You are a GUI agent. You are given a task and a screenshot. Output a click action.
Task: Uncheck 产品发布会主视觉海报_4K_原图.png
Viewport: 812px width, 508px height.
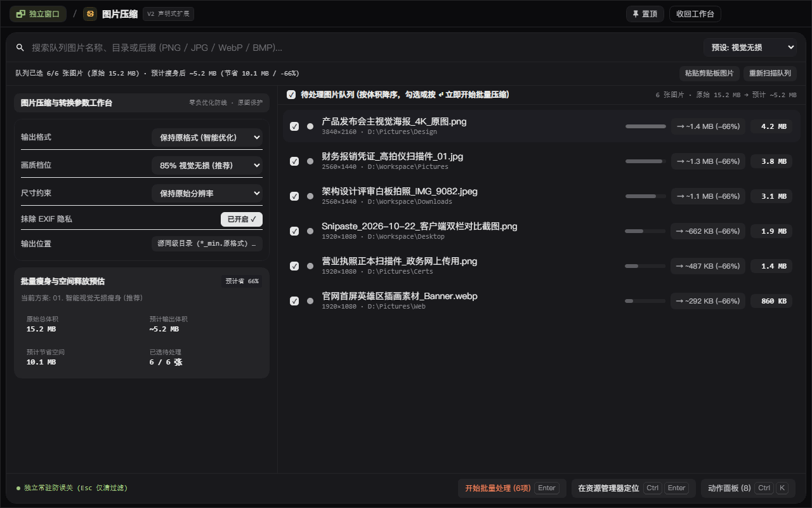(294, 126)
